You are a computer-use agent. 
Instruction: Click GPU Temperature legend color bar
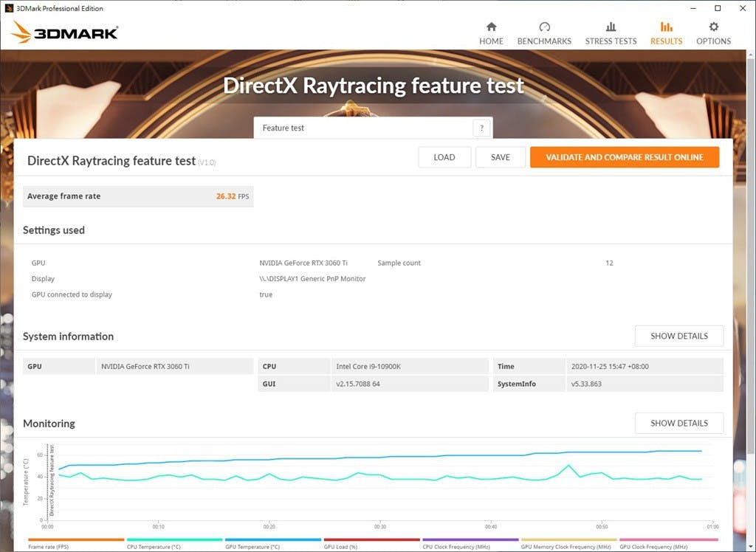(x=272, y=539)
